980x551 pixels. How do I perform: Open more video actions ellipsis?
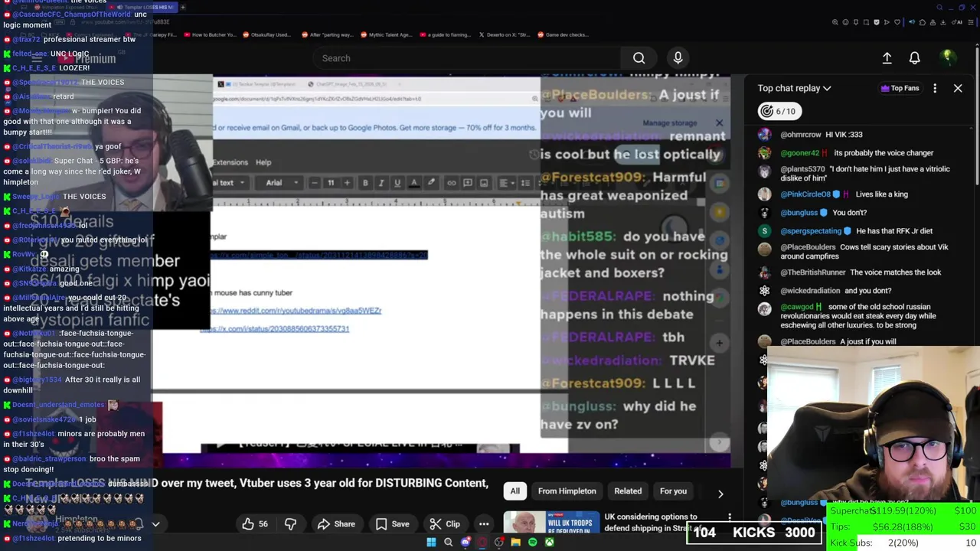coord(484,524)
